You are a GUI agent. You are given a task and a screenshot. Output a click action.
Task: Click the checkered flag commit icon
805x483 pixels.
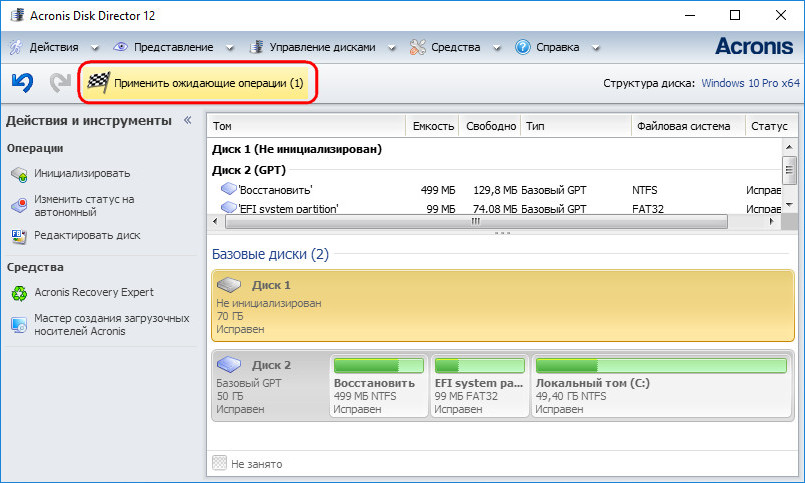coord(99,83)
